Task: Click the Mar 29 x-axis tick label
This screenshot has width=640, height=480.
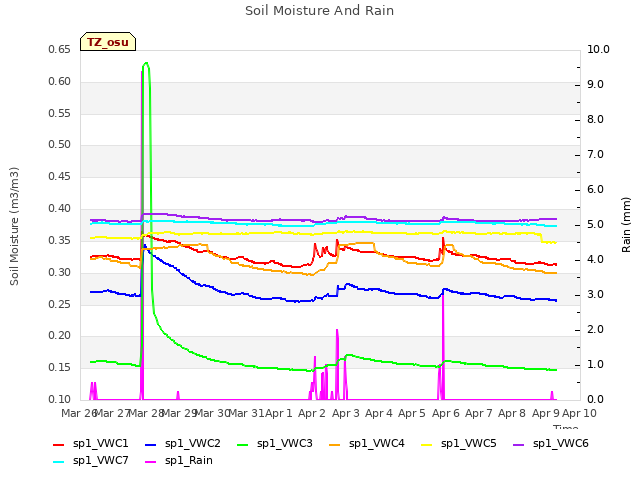Action: pos(180,413)
